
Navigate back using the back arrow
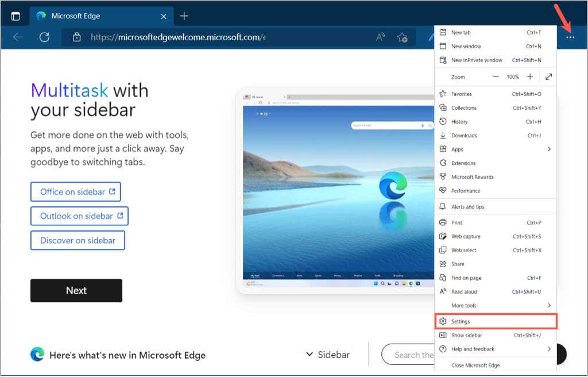click(x=17, y=37)
